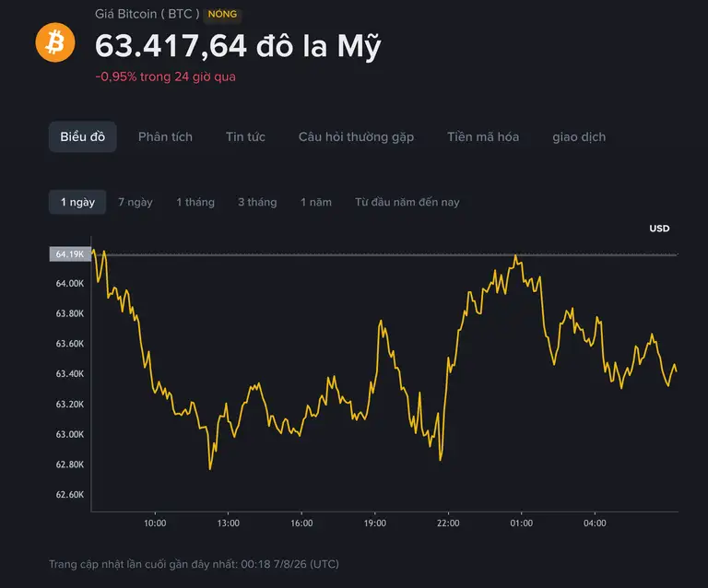Image resolution: width=708 pixels, height=588 pixels.
Task: Click the Giá Bitcoin ( BTC ) heading
Action: (147, 14)
